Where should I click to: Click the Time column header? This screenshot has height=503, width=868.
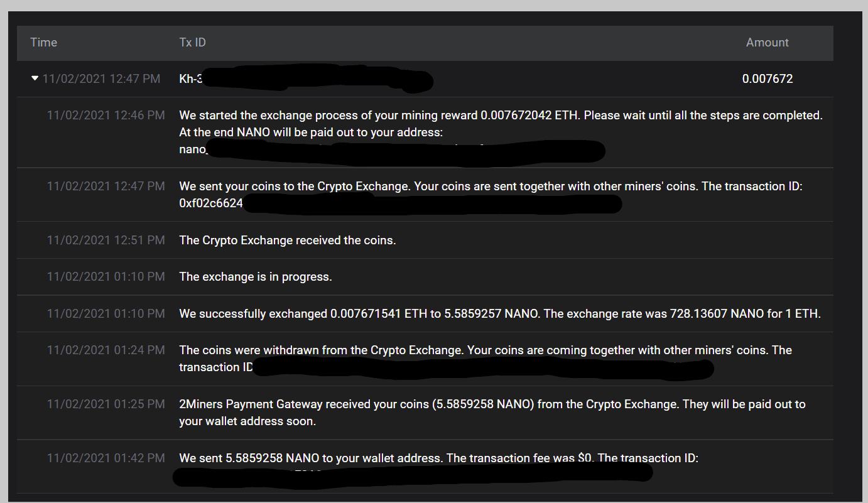pos(43,43)
